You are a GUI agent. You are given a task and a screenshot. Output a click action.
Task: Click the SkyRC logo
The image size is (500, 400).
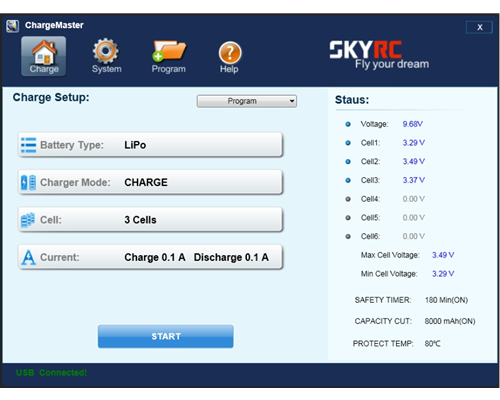379,54
